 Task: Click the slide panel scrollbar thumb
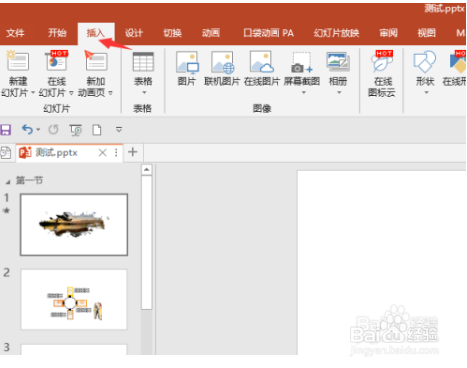point(147,242)
